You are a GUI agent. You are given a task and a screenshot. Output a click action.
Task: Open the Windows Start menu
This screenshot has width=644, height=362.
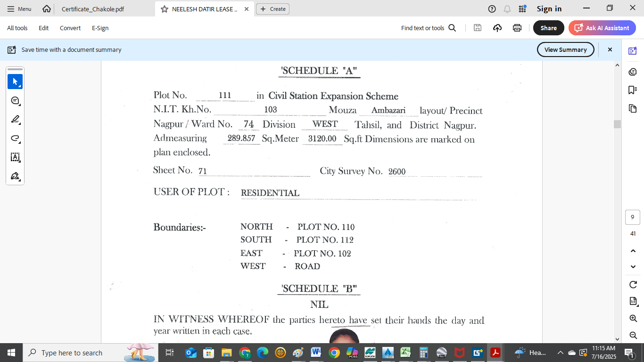[x=11, y=353]
